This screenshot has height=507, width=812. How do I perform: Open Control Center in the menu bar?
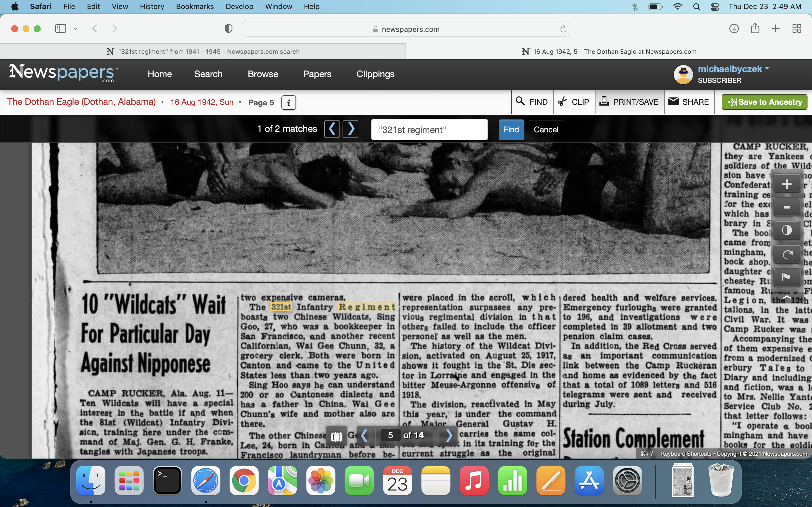click(715, 7)
